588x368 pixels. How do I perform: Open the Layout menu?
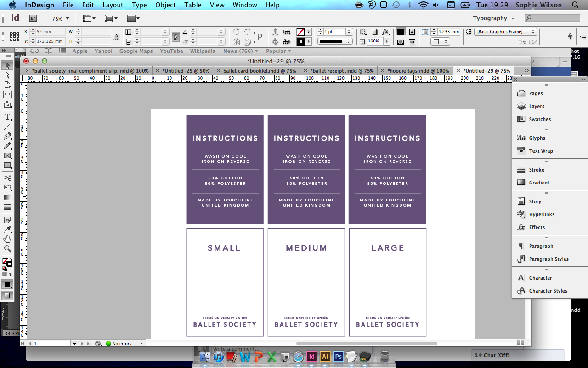tap(113, 5)
